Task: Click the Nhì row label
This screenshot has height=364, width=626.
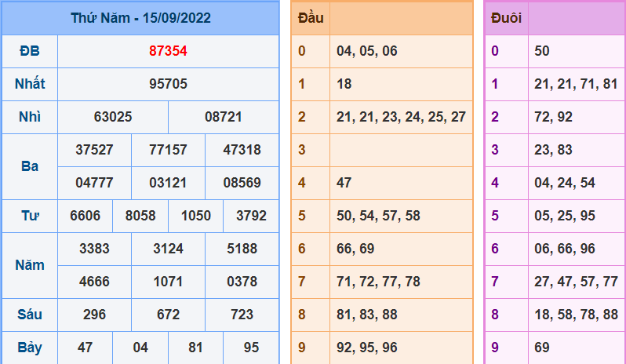Action: click(30, 117)
